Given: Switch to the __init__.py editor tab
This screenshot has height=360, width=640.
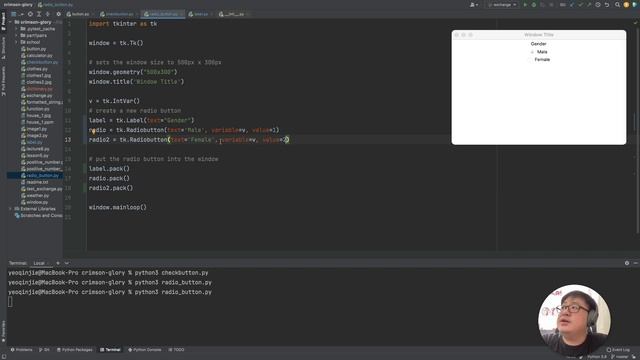Looking at the screenshot, I should (233, 14).
